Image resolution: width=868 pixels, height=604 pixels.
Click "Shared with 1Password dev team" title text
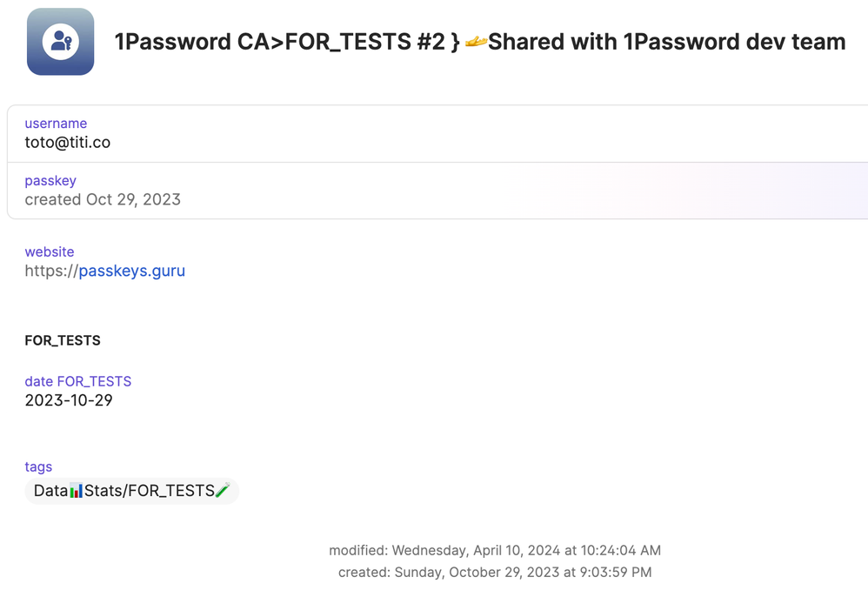(666, 42)
